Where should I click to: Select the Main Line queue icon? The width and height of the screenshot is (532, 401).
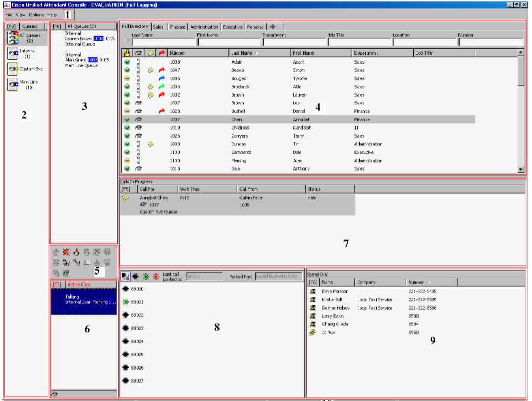tap(13, 85)
